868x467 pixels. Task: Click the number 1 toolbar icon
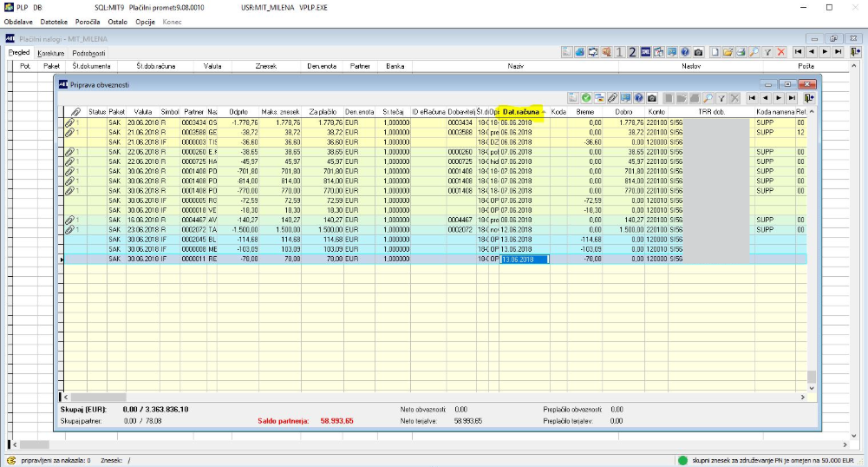[x=619, y=52]
